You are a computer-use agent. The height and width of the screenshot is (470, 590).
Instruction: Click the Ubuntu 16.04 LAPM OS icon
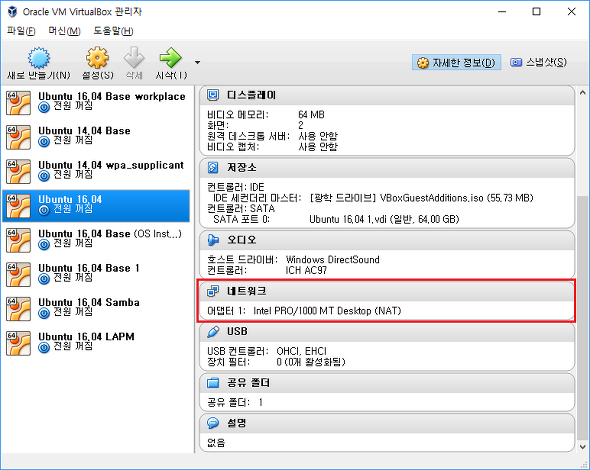(18, 343)
